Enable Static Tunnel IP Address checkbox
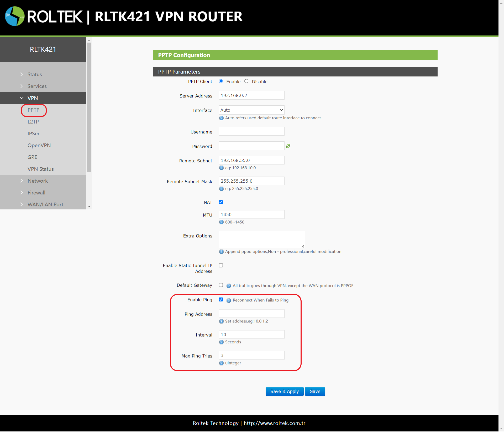Screen dimensions: 504x448 tap(221, 265)
